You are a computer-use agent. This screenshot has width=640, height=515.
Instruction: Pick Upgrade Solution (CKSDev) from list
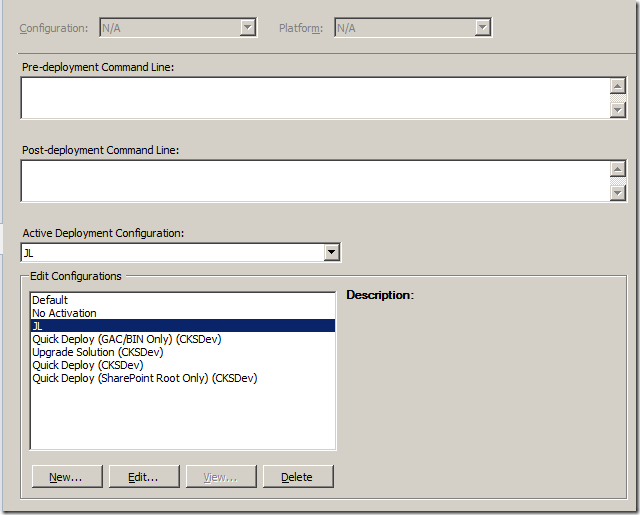tap(97, 352)
